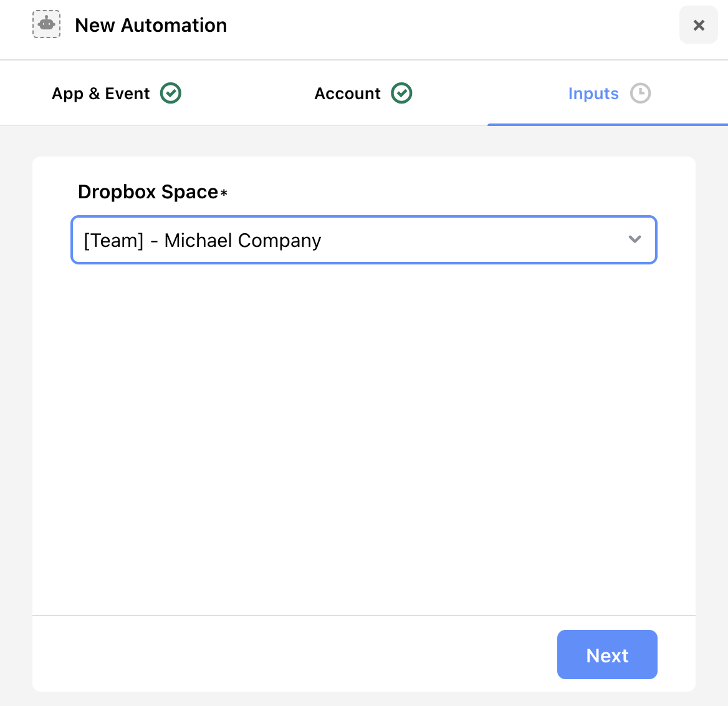Click the clock icon next to Inputs
Screen dimensions: 728x706
pos(640,93)
